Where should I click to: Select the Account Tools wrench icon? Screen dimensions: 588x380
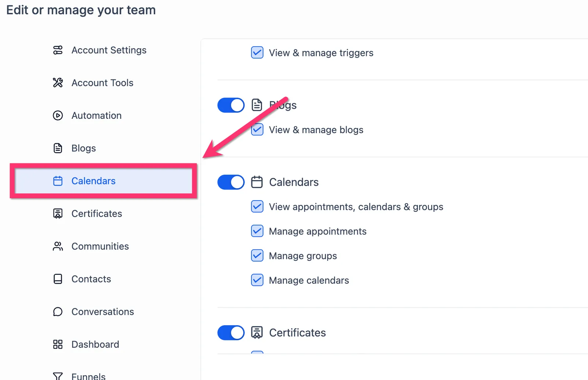[x=58, y=83]
